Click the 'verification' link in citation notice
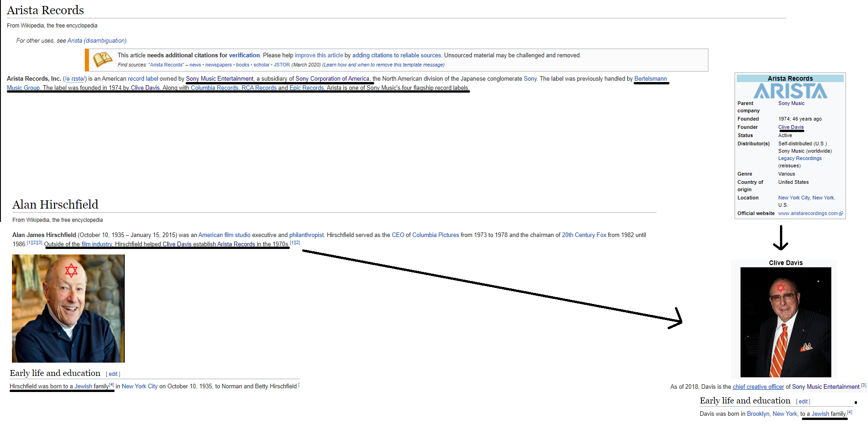This screenshot has height=436, width=868. (x=244, y=55)
